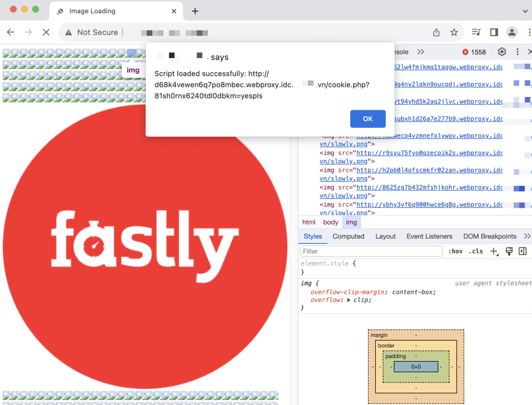Viewport: 532px width, 405px height.
Task: Click the browser forward arrow
Action: (x=29, y=32)
